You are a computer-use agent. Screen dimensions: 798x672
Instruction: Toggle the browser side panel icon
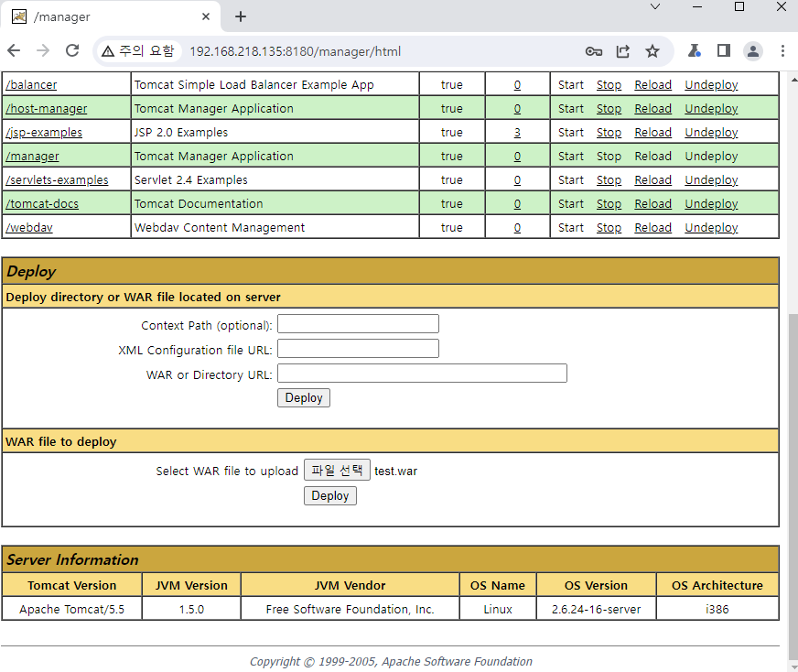point(724,51)
